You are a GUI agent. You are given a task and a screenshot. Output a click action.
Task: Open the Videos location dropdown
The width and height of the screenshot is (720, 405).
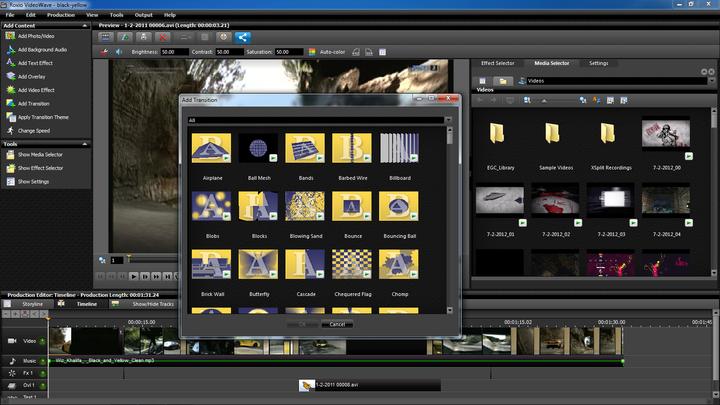(711, 81)
